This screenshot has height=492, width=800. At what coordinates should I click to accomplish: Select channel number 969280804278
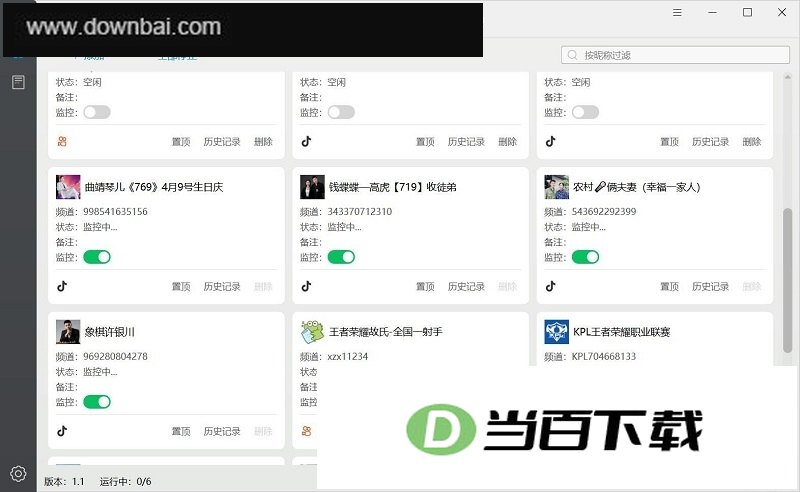pyautogui.click(x=115, y=356)
